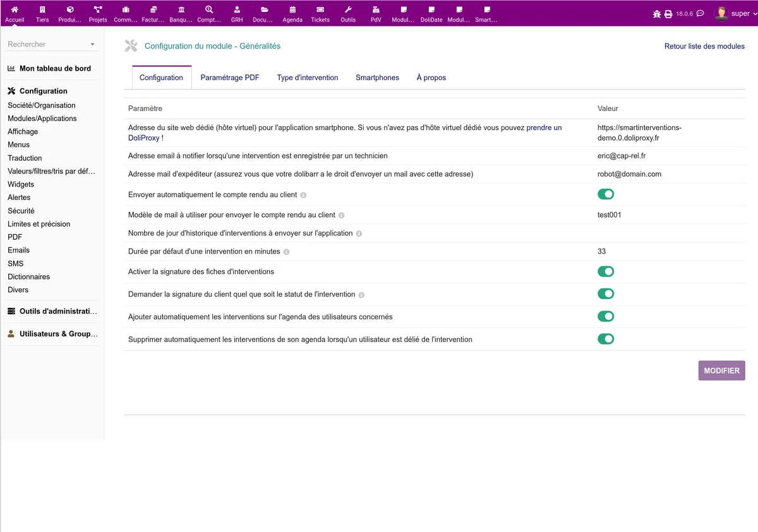
Task: Open the Tiers module icon
Action: coord(42,10)
